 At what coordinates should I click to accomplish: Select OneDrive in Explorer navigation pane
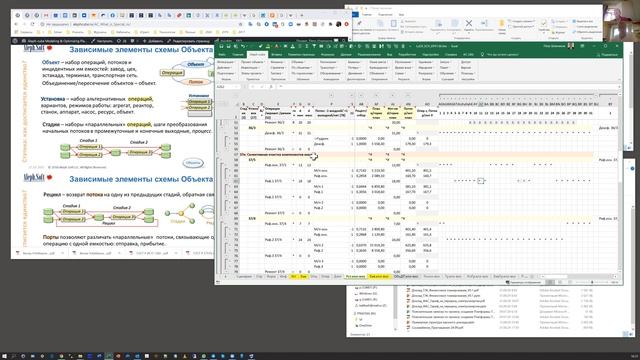(364, 325)
